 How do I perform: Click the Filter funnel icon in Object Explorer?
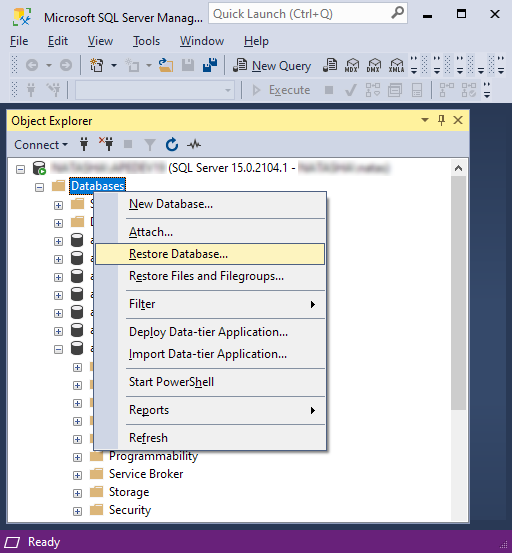[150, 145]
